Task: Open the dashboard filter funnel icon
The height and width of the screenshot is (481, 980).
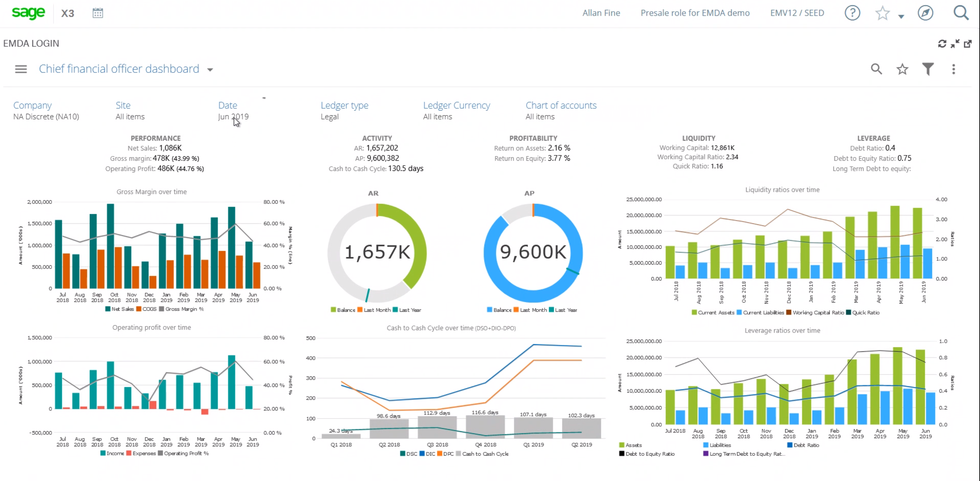Action: tap(927, 69)
